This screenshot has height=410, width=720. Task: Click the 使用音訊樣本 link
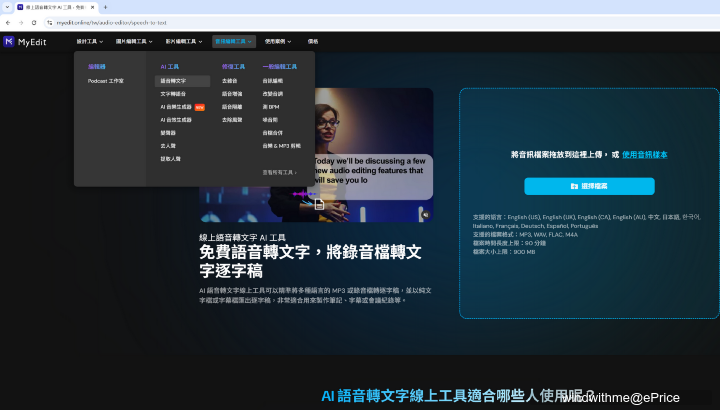(x=644, y=155)
